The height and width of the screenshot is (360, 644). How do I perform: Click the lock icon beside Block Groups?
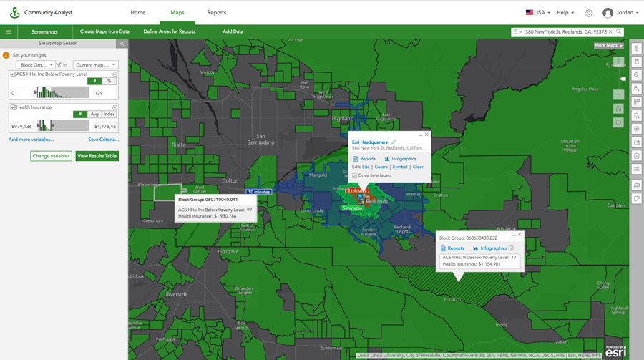(59, 65)
